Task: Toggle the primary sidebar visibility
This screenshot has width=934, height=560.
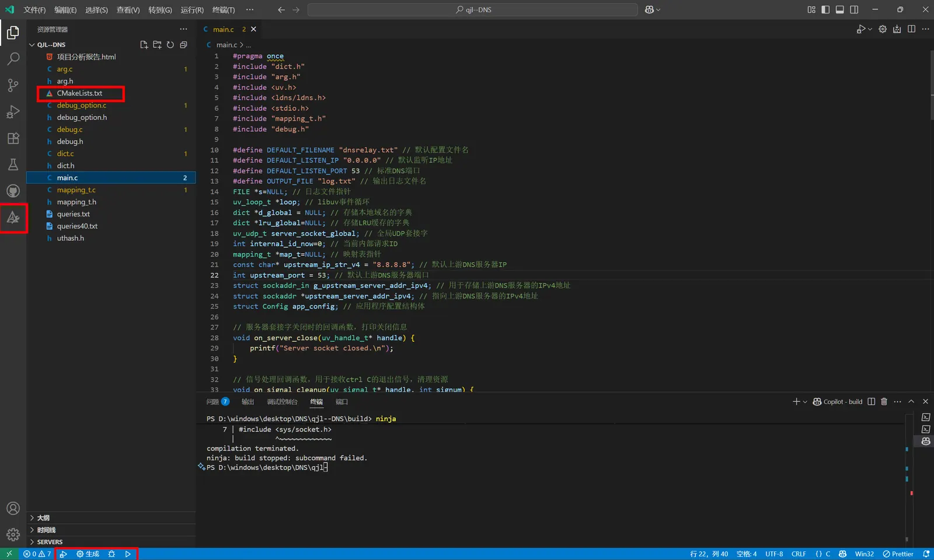Action: [825, 9]
